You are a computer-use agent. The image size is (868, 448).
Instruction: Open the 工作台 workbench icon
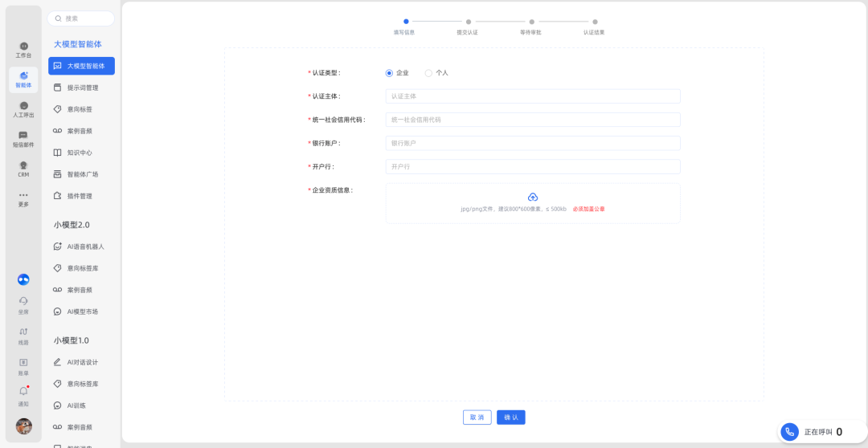pos(23,47)
